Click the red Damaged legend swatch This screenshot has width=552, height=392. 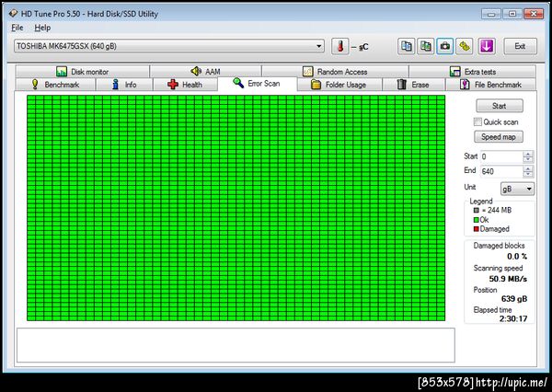coord(476,229)
